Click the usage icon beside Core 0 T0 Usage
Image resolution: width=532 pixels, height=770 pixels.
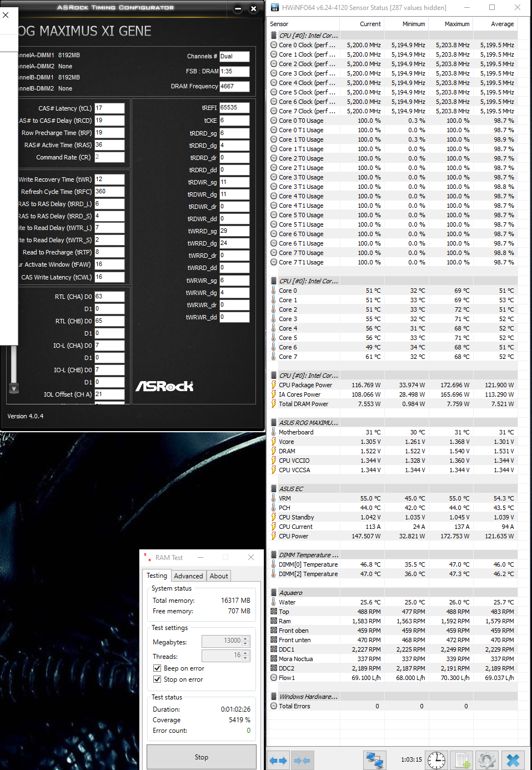pos(274,121)
